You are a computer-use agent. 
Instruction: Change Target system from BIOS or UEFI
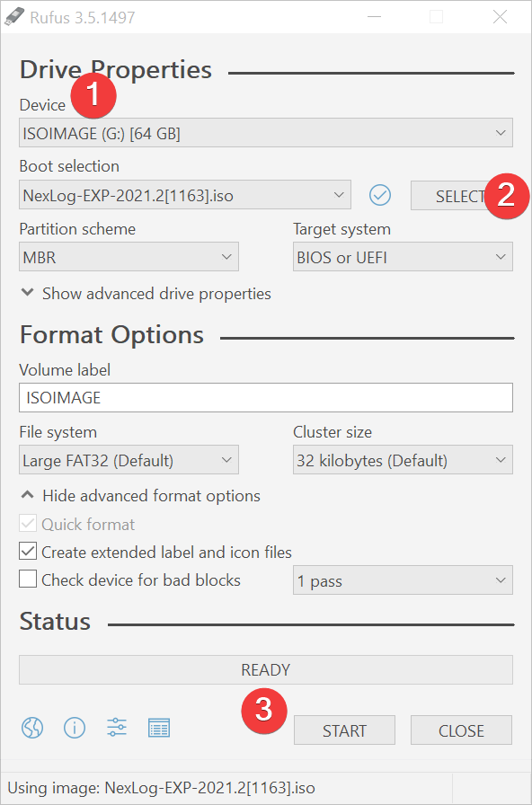pos(403,256)
